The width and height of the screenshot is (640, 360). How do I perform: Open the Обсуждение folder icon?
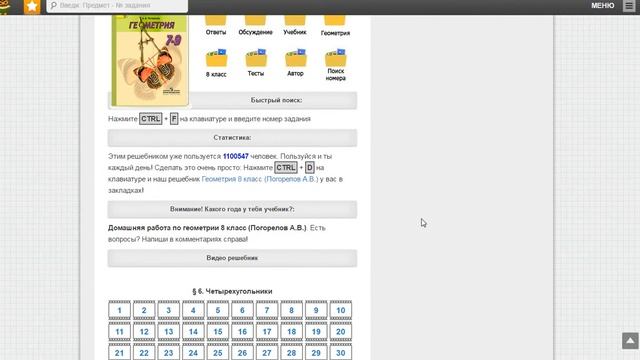[256, 20]
